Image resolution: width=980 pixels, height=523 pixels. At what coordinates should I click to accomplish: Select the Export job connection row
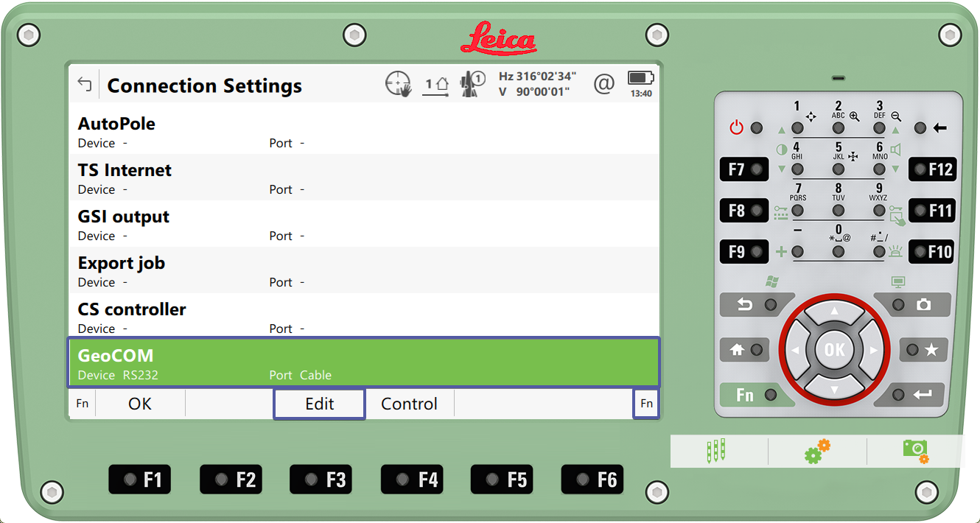364,270
